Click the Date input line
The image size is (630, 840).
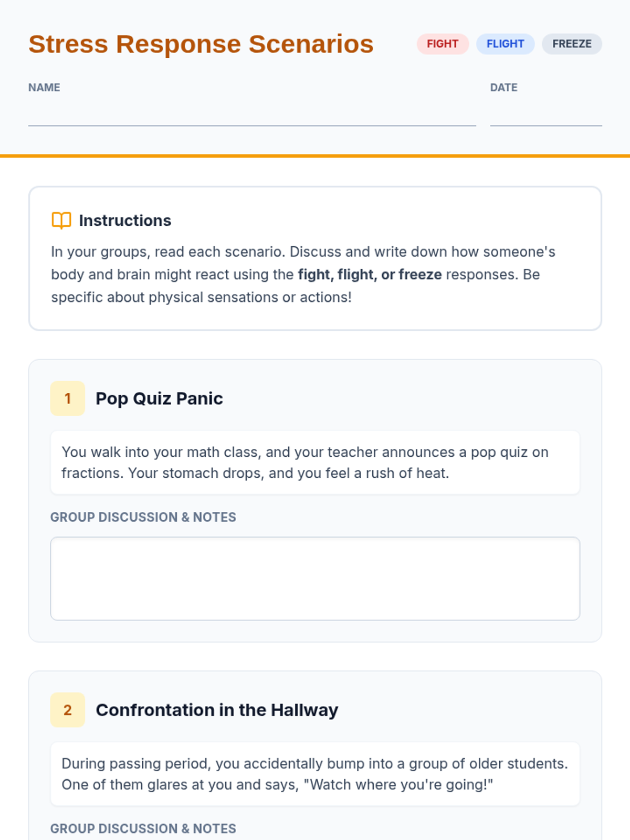pos(546,115)
